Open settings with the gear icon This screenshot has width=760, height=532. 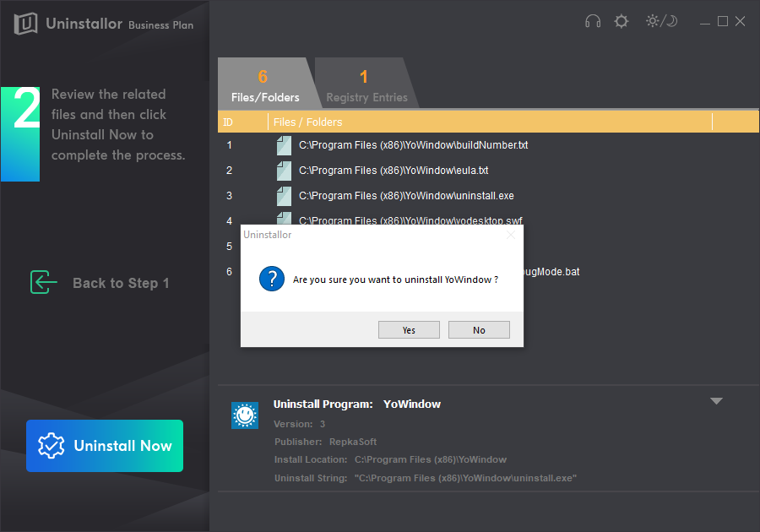[621, 21]
